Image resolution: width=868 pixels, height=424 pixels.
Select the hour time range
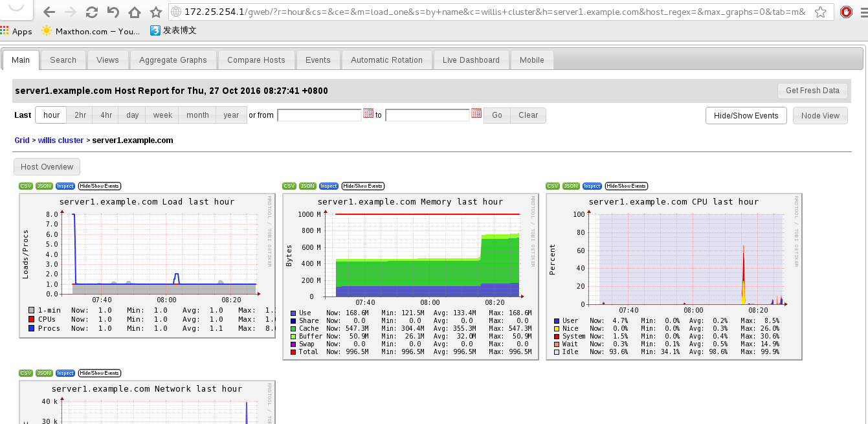tap(51, 115)
